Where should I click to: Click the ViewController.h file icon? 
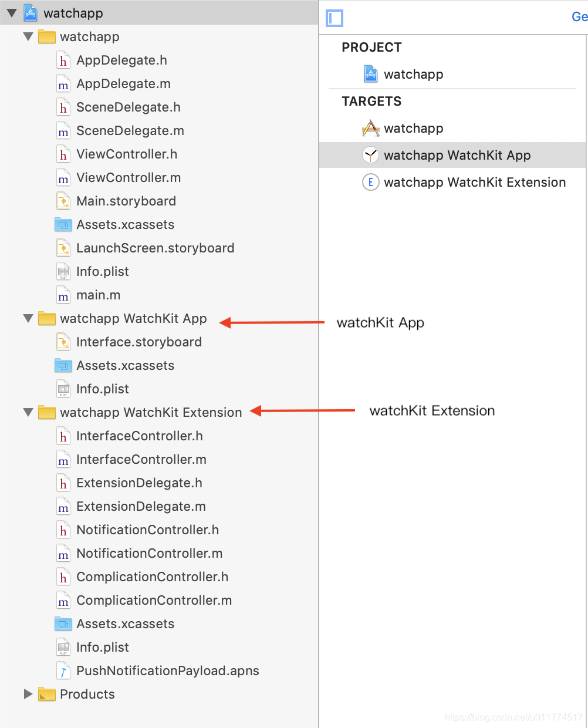tap(63, 154)
